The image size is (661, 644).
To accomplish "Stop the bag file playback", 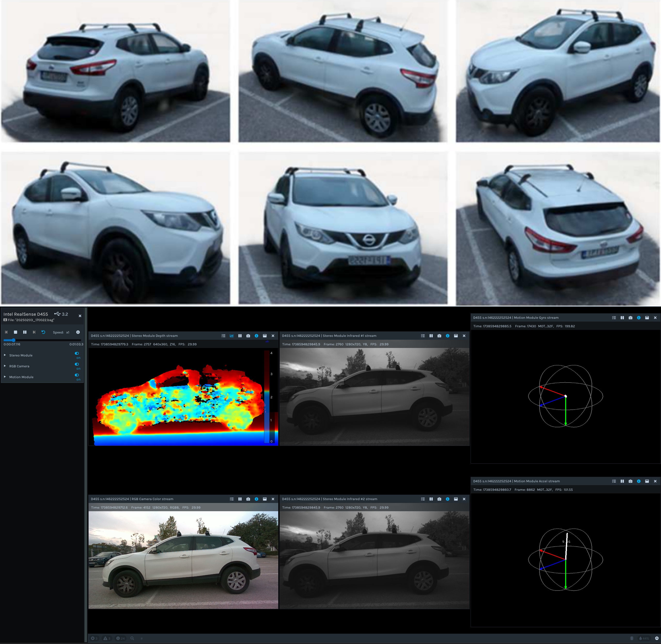I will (15, 332).
